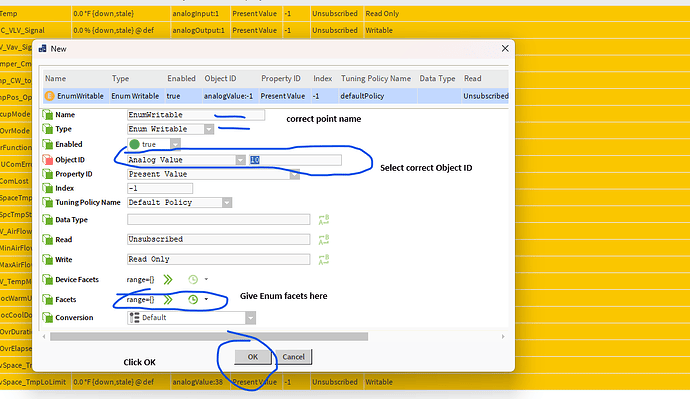Screen dimensions: 690x399
Task: Click the Index property icon
Action: 48,188
